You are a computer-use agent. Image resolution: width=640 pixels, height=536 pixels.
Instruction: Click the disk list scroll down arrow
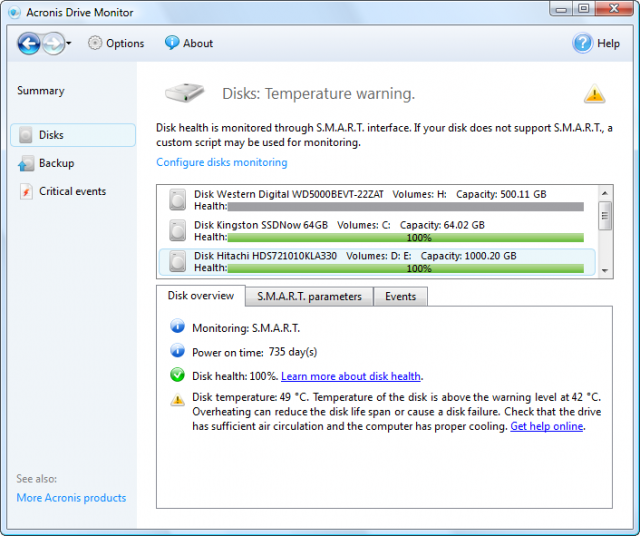tap(605, 271)
